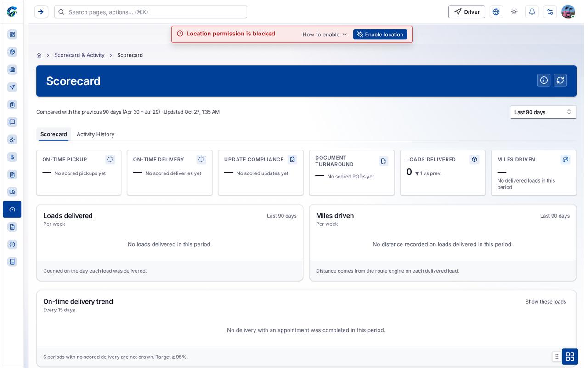The height and width of the screenshot is (368, 588).
Task: Click the truck icon in sidebar
Action: pyautogui.click(x=12, y=192)
